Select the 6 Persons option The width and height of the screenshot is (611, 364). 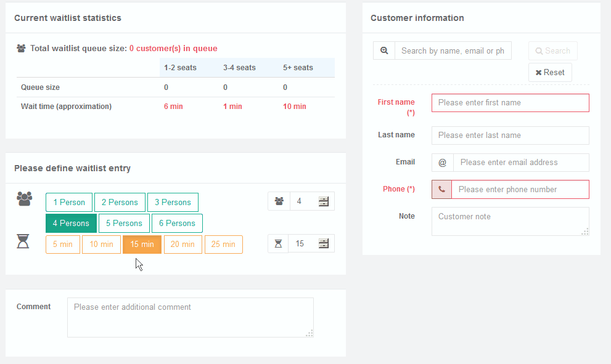(177, 224)
